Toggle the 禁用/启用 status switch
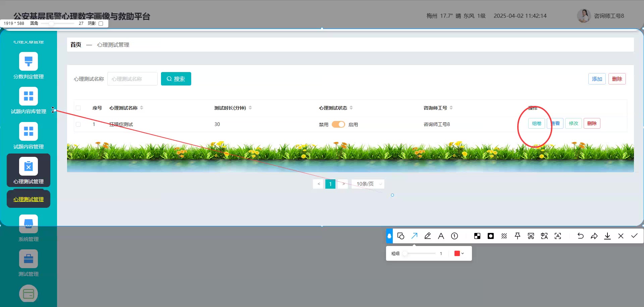The image size is (644, 307). coord(338,124)
